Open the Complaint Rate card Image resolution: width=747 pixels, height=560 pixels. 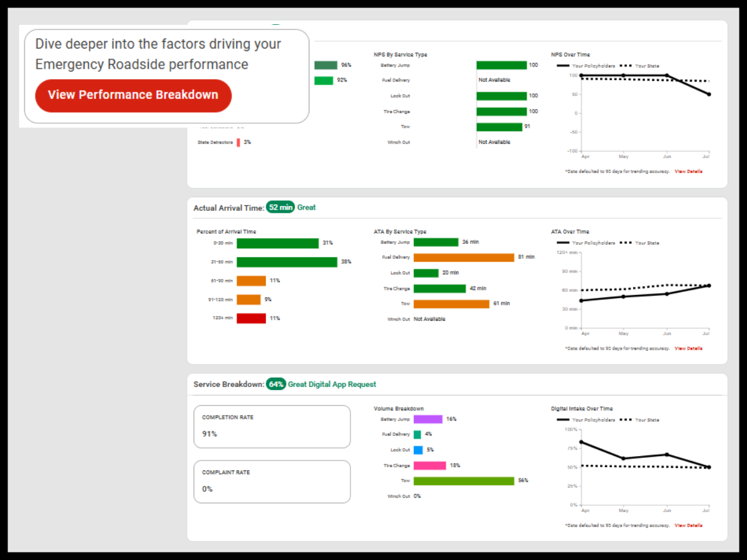(272, 482)
